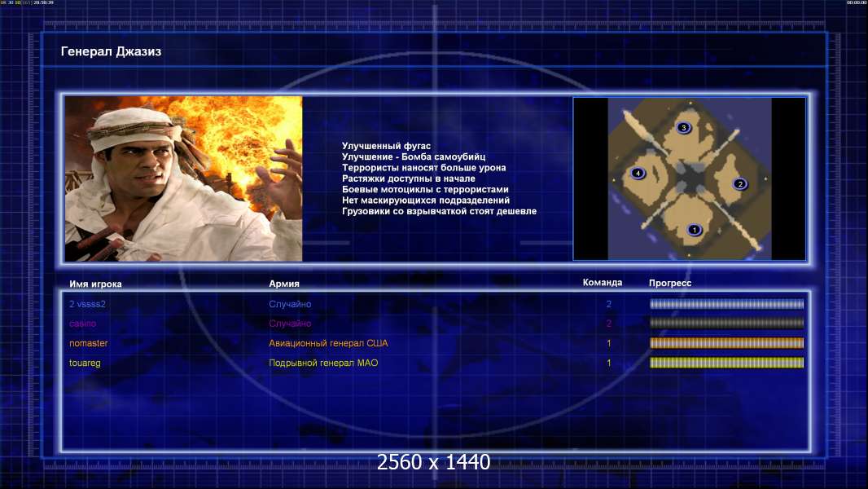Click player name 'casino'
This screenshot has height=489, width=868.
click(x=82, y=324)
